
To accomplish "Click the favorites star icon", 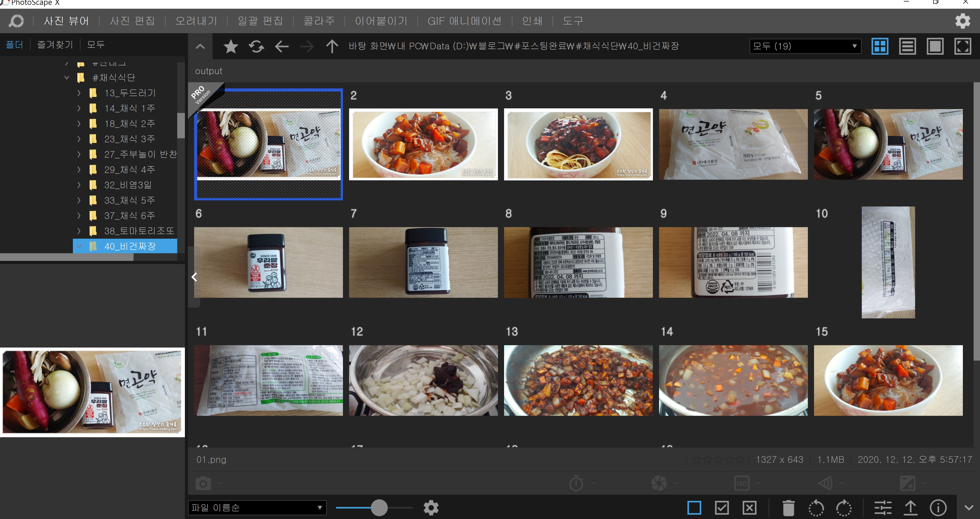I will coord(230,47).
